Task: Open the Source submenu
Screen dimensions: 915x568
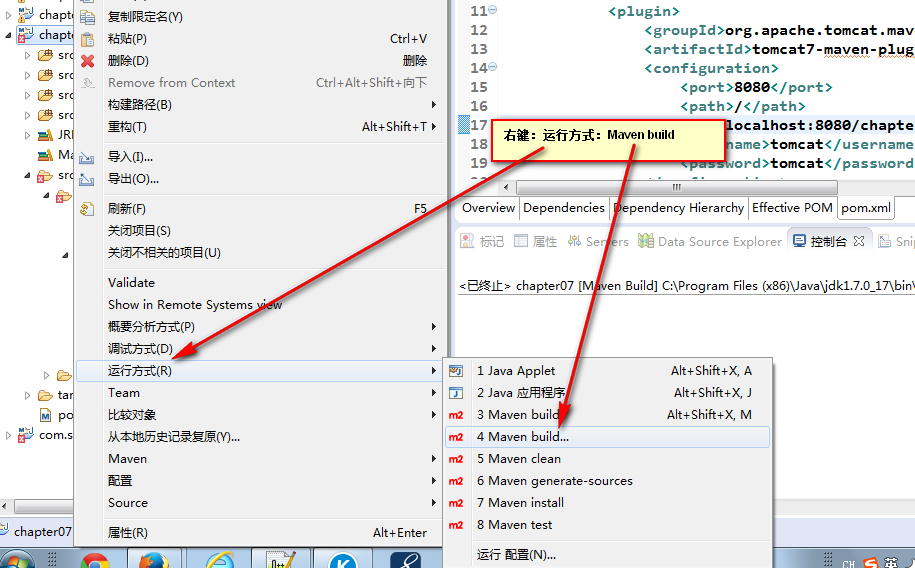Action: click(x=260, y=503)
